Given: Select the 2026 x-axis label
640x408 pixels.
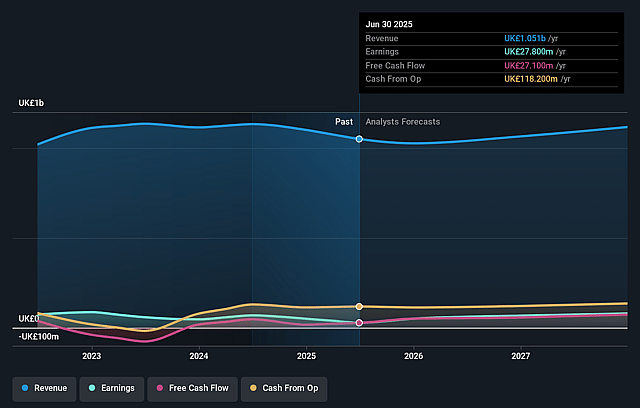Looking at the screenshot, I should (413, 356).
